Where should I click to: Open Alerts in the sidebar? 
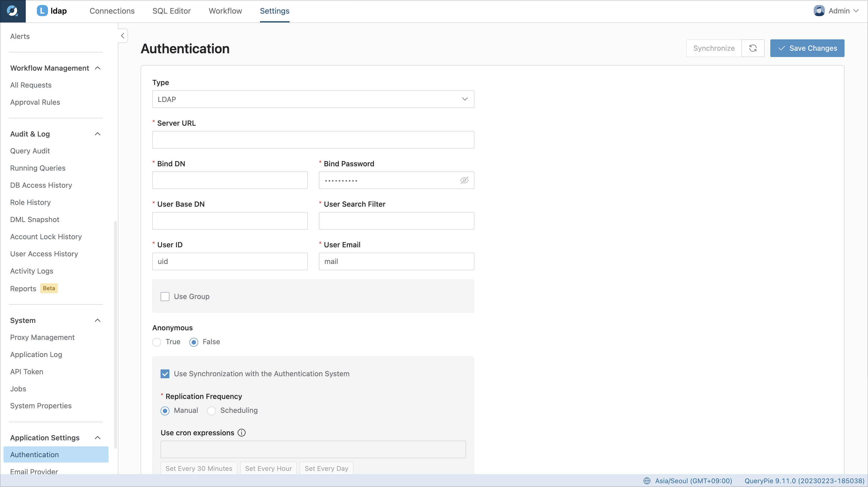coord(20,36)
